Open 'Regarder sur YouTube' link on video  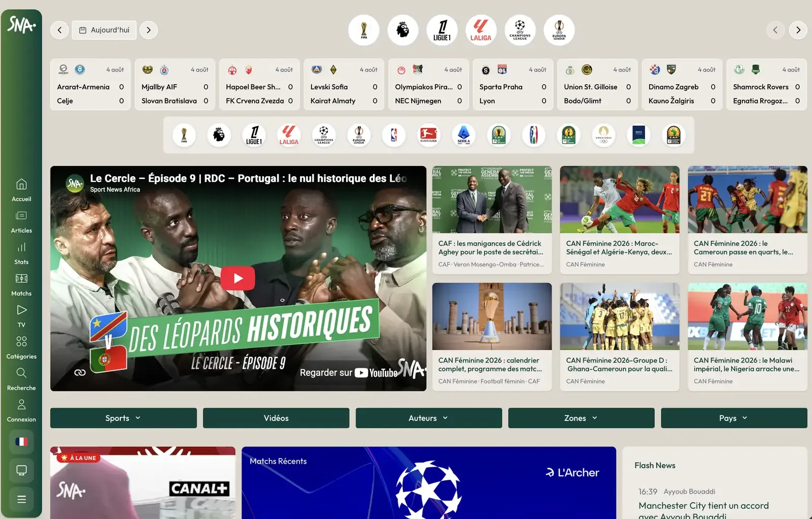[348, 373]
